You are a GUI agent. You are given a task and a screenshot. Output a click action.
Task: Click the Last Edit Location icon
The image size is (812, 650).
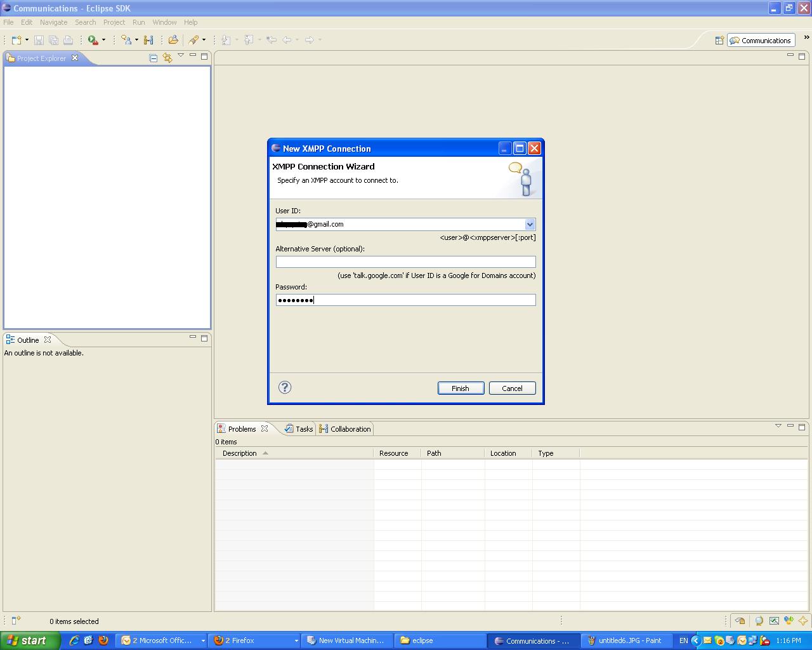[272, 40]
